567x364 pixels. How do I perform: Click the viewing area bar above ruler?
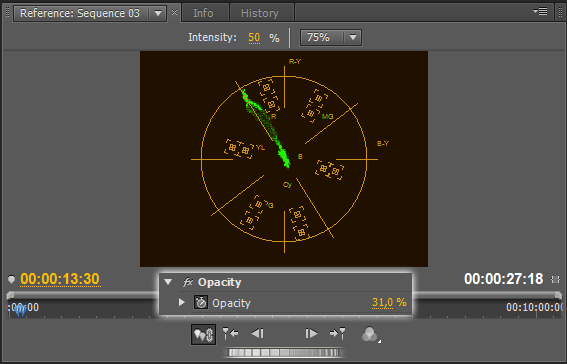[284, 295]
